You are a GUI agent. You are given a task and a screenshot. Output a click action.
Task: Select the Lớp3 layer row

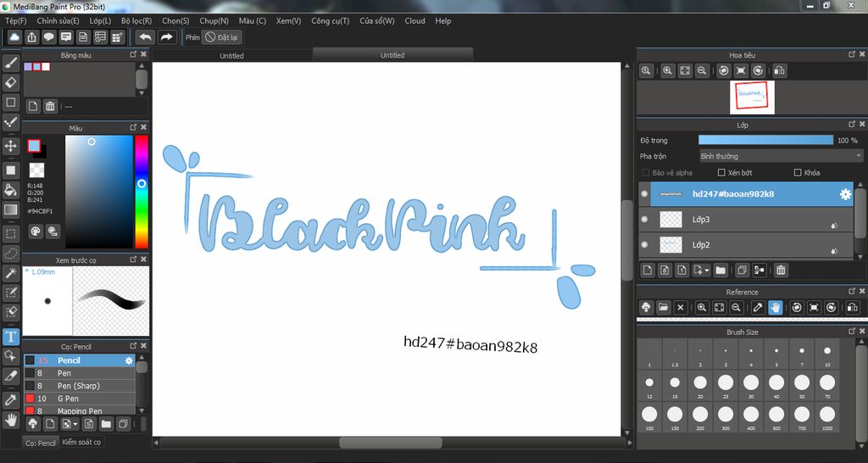(x=746, y=220)
